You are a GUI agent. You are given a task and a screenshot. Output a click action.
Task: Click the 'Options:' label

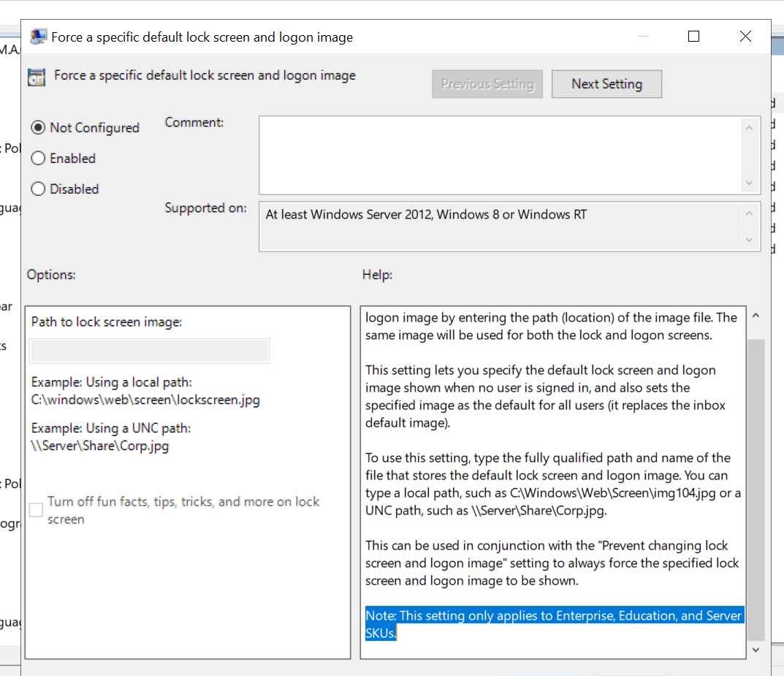click(51, 275)
